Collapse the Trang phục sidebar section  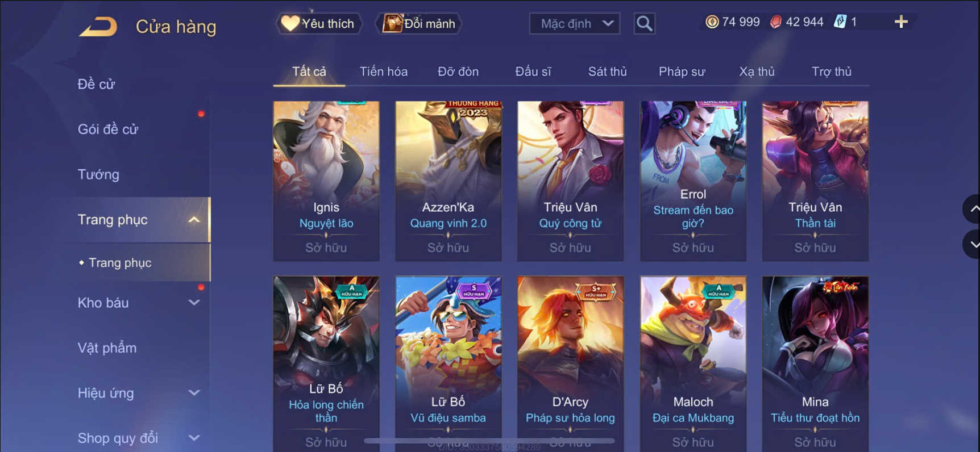click(194, 220)
